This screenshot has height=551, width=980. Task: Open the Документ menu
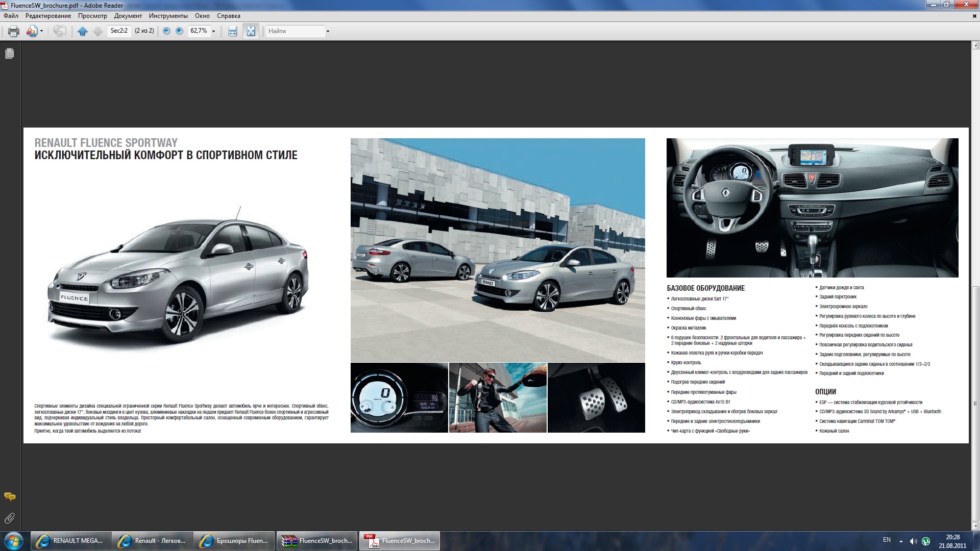128,16
